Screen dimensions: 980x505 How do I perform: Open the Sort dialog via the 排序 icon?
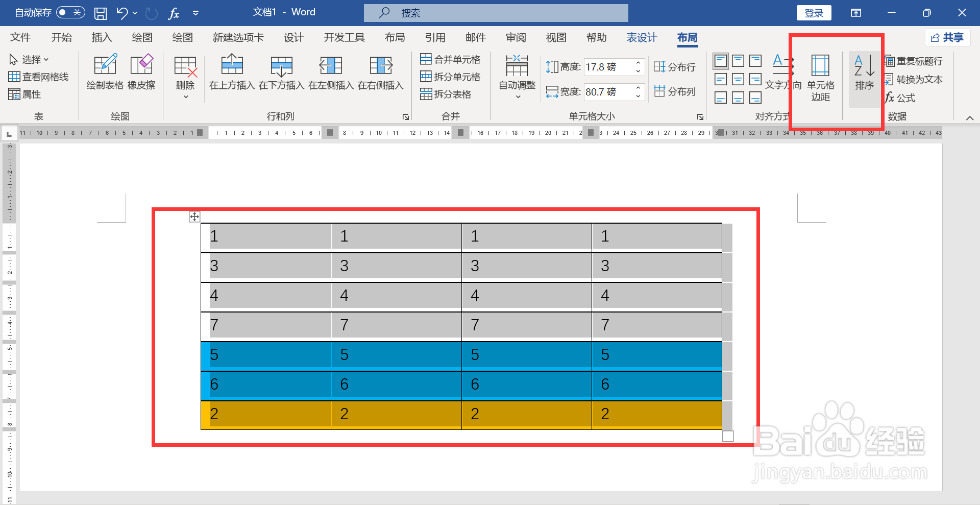click(x=864, y=77)
